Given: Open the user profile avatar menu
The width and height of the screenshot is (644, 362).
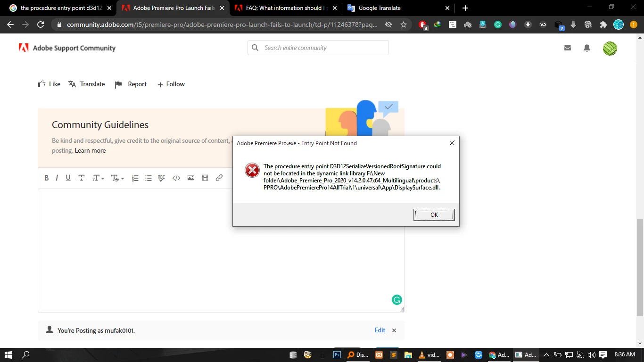Looking at the screenshot, I should point(610,48).
